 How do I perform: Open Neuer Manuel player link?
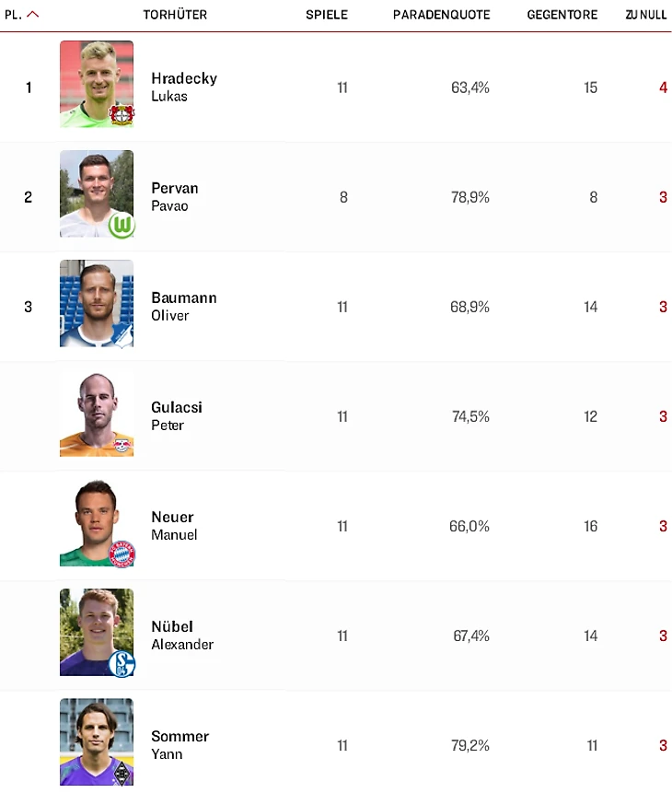pyautogui.click(x=173, y=525)
